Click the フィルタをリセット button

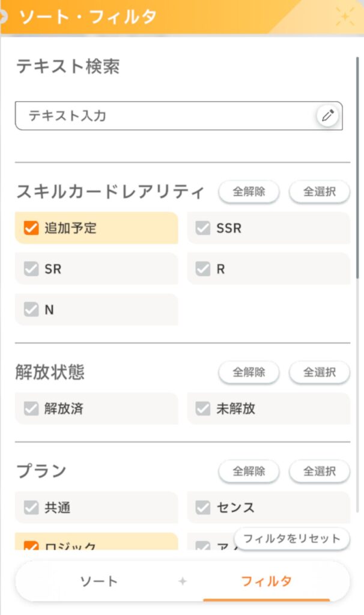291,538
